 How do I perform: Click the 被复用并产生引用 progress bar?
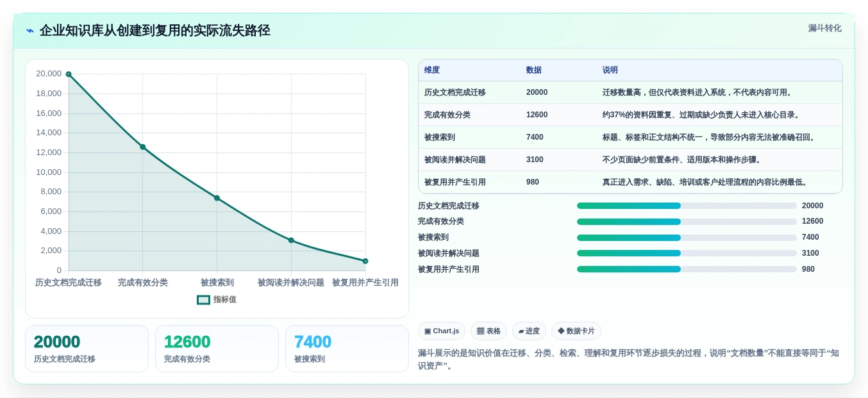point(687,269)
